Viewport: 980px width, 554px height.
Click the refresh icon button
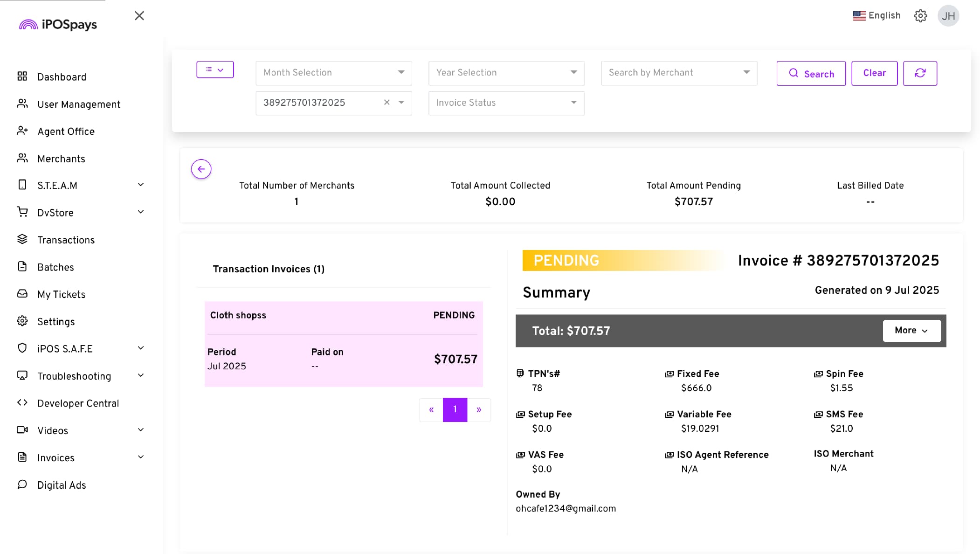tap(920, 73)
